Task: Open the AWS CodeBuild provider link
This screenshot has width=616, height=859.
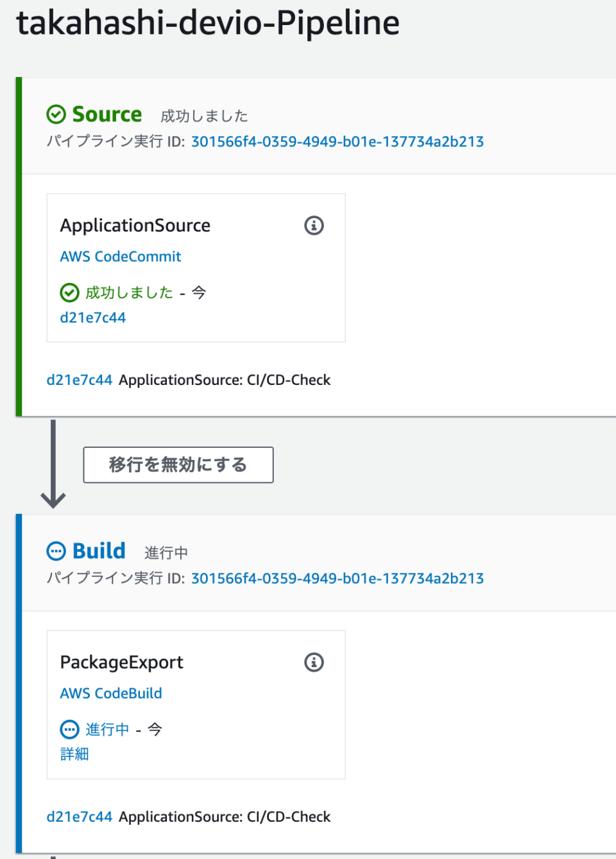Action: coord(110,693)
